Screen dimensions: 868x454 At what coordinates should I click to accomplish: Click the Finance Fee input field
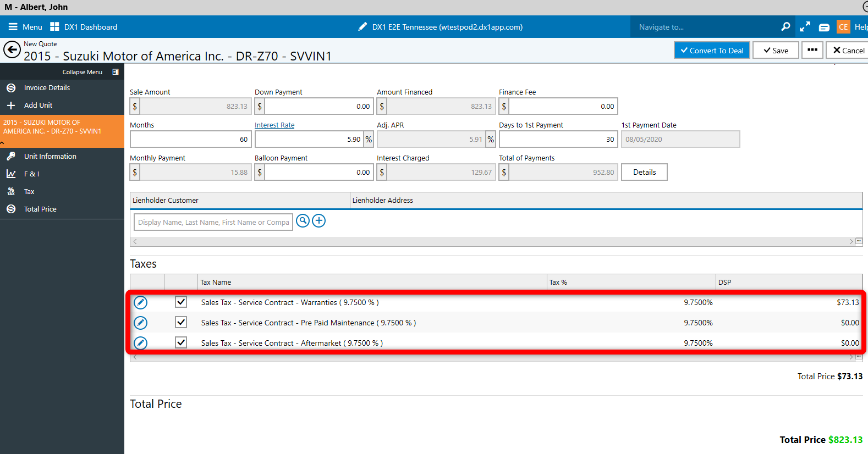tap(563, 106)
